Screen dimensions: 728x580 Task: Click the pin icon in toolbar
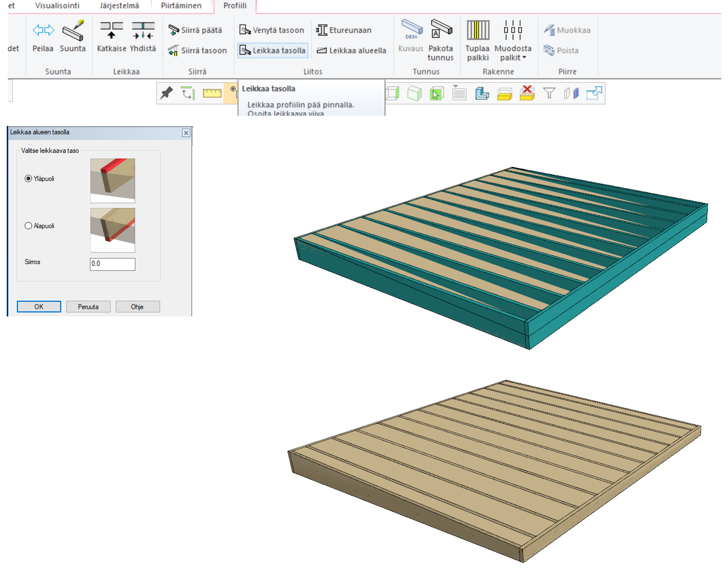(x=166, y=93)
